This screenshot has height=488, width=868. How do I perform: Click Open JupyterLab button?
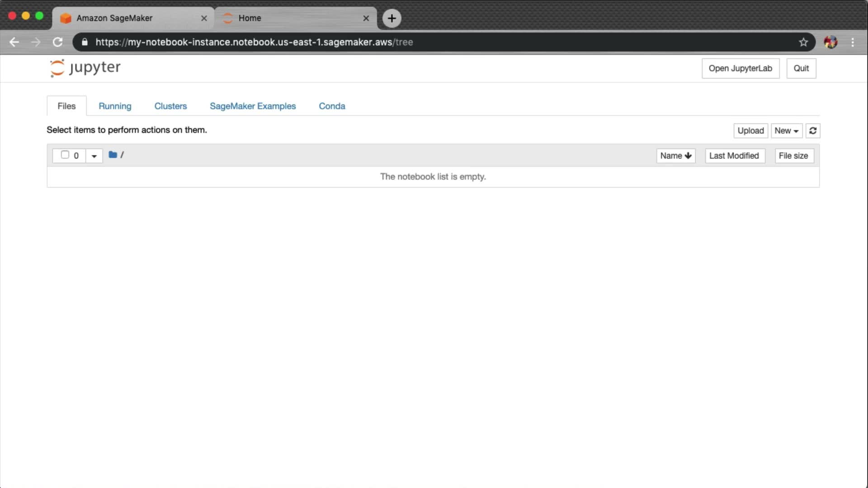coord(740,68)
